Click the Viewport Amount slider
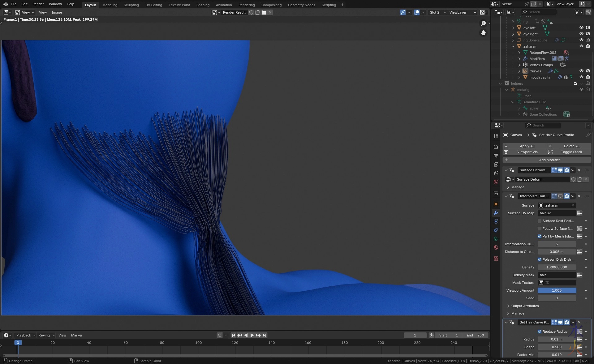The height and width of the screenshot is (364, 594). coord(557,290)
